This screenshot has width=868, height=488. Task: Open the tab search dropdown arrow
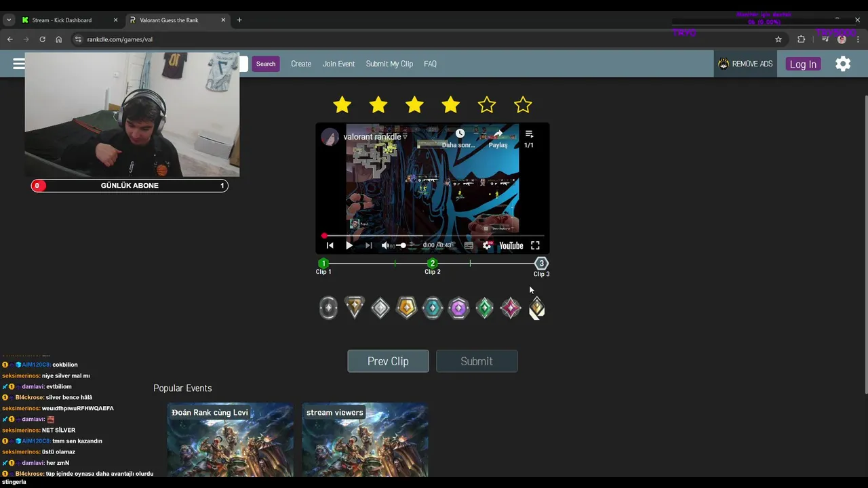(9, 20)
